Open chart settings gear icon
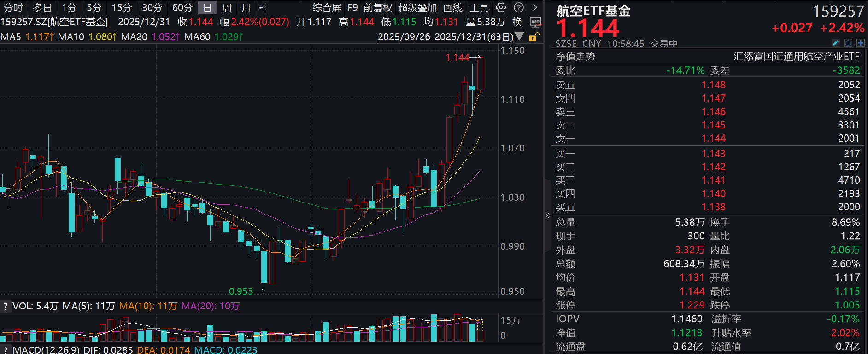 pyautogui.click(x=501, y=7)
